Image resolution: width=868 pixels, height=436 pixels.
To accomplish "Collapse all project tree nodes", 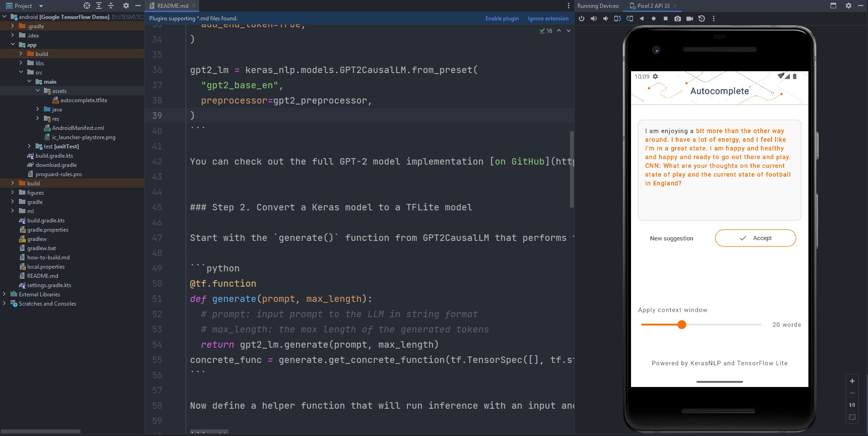I will pos(111,6).
